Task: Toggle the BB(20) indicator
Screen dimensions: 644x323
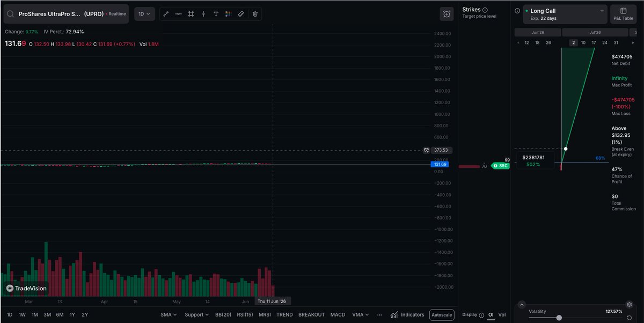Action: 223,315
